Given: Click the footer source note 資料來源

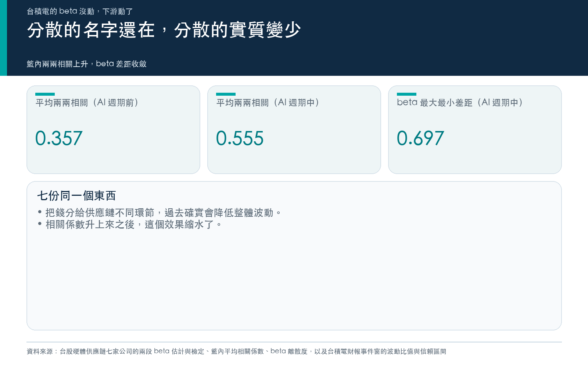Looking at the screenshot, I should tap(236, 351).
